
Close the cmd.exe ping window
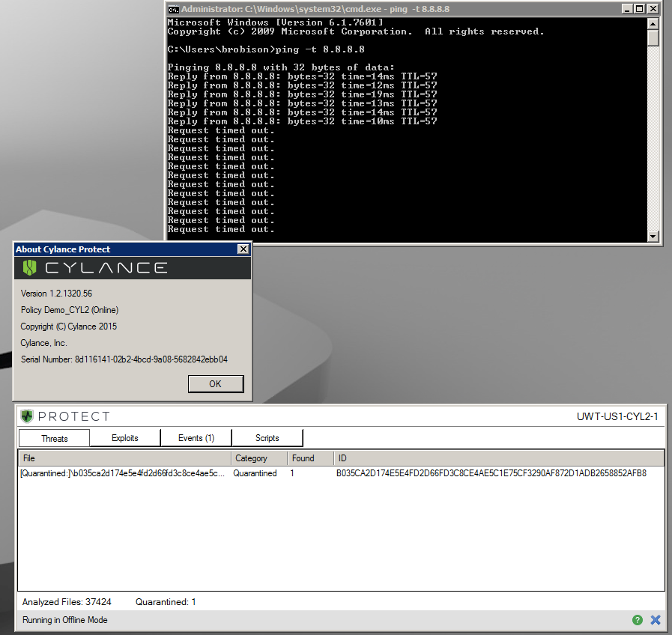(x=653, y=8)
